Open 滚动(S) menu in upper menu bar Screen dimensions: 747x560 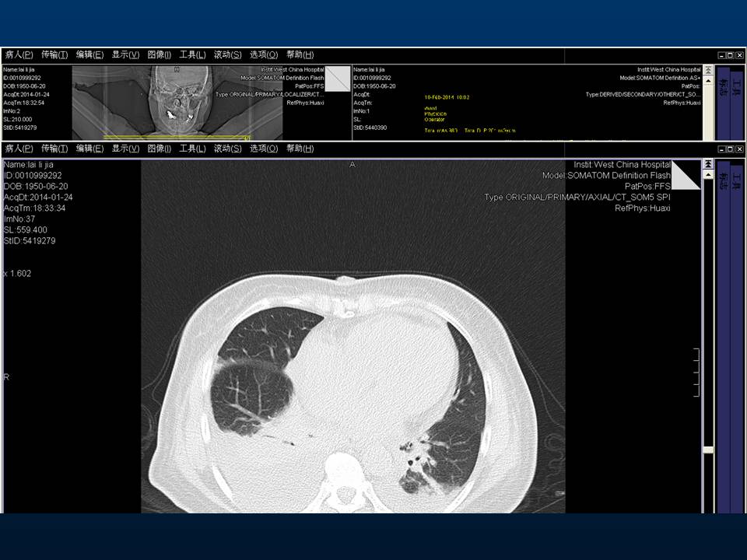point(227,54)
